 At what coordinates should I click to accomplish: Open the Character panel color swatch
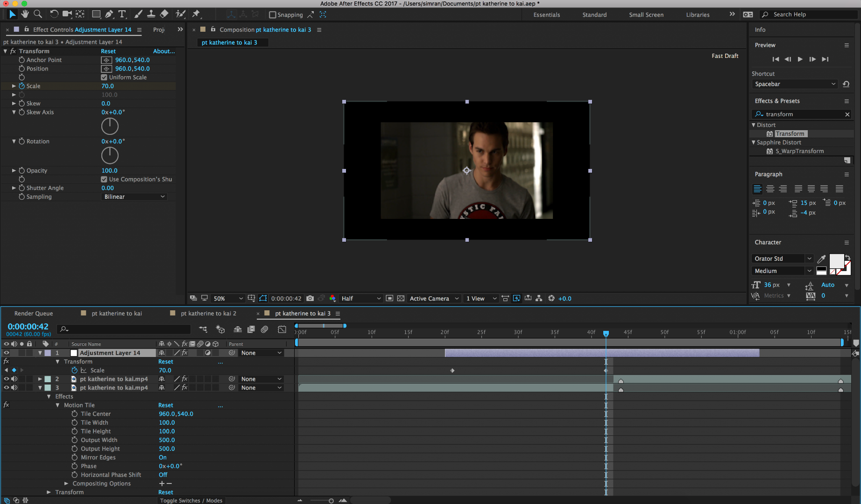836,261
